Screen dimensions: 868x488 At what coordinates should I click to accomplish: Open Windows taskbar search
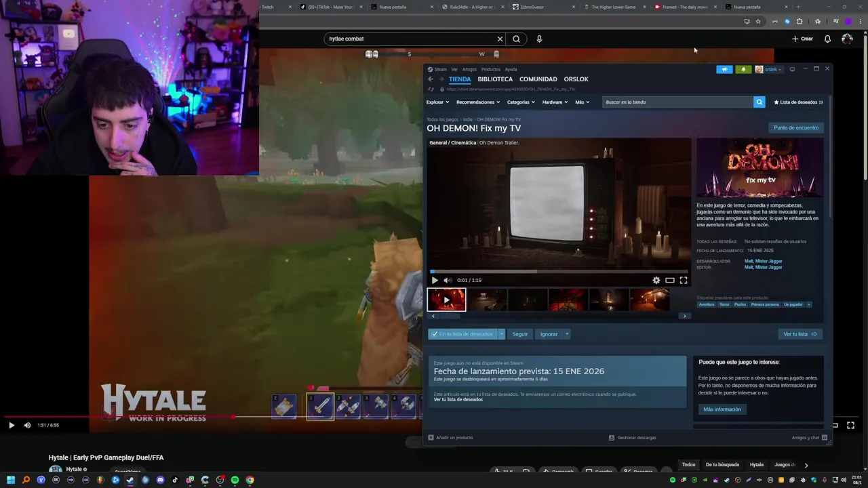[26, 480]
